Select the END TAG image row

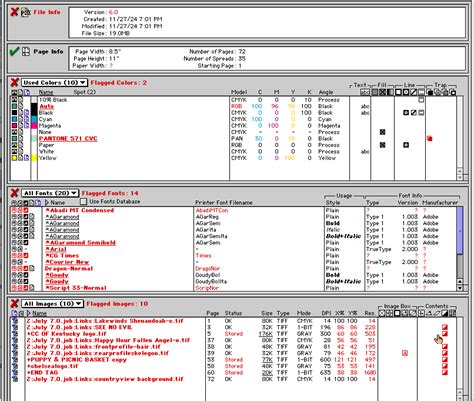pos(42,373)
